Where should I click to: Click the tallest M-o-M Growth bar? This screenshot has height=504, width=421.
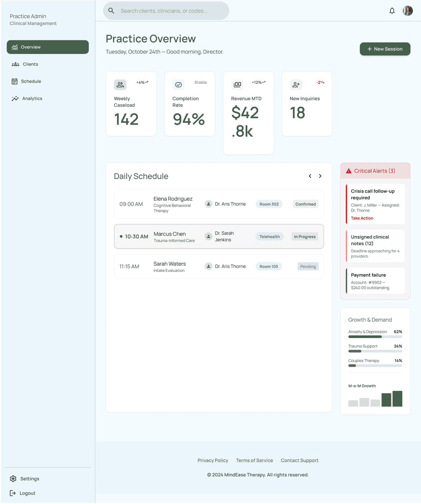coord(397,399)
